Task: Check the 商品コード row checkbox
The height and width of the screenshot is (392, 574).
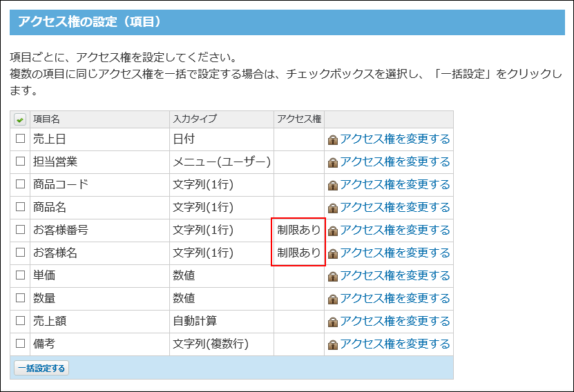Action: (20, 184)
